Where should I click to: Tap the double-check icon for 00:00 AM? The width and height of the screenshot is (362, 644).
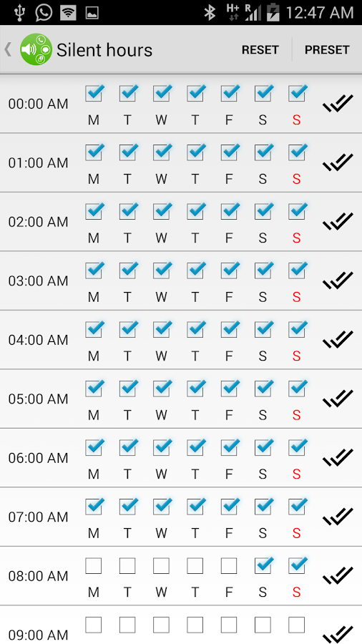338,104
